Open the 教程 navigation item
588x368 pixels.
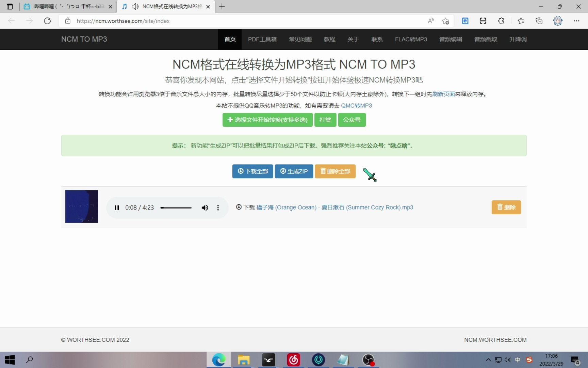point(329,39)
